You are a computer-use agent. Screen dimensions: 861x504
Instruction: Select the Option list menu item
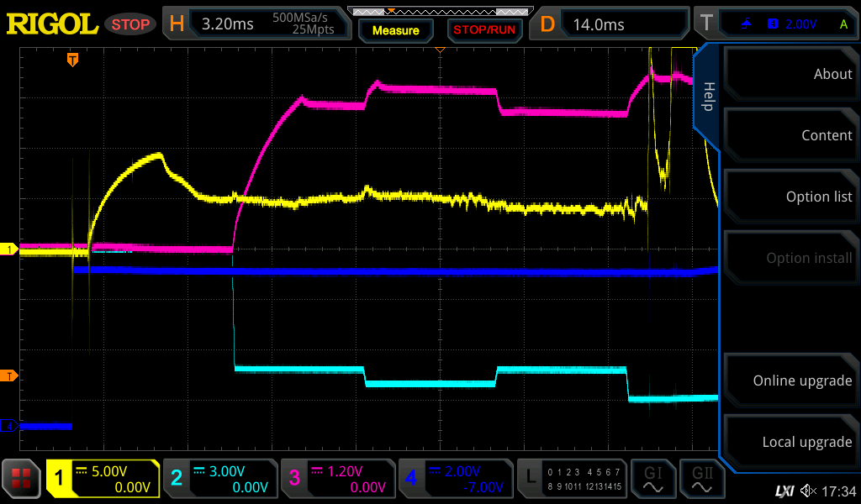coord(790,197)
